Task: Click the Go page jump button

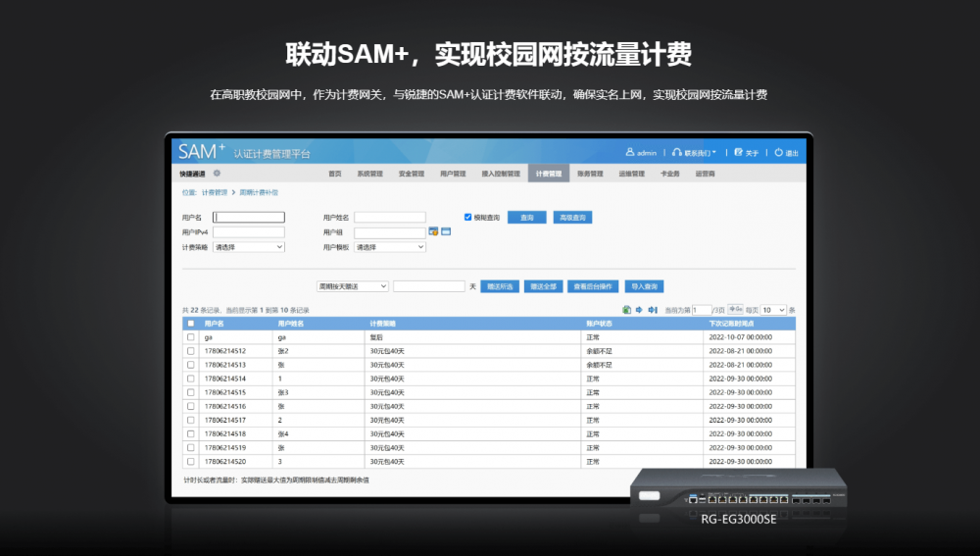Action: [x=736, y=309]
